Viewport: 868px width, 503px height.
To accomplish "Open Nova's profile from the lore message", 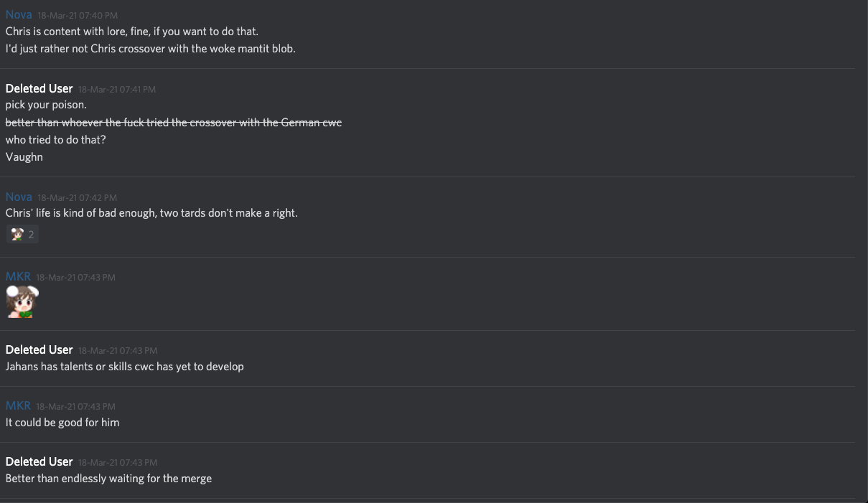I will click(x=19, y=14).
